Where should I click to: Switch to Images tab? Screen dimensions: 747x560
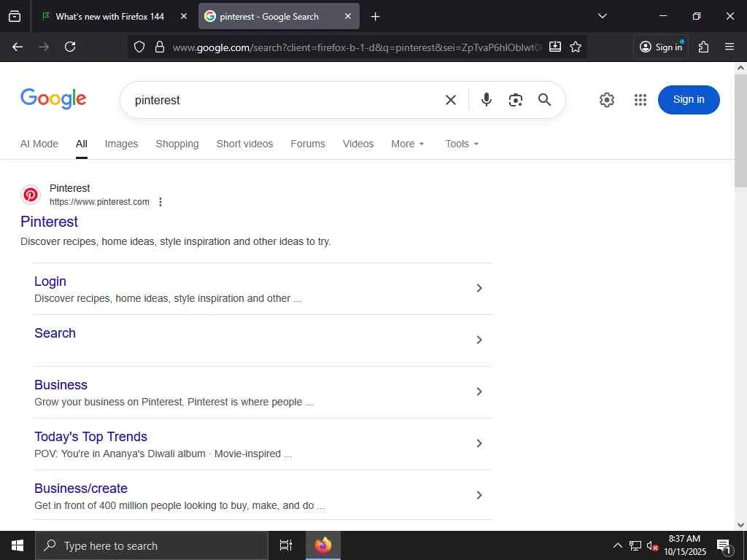[121, 144]
